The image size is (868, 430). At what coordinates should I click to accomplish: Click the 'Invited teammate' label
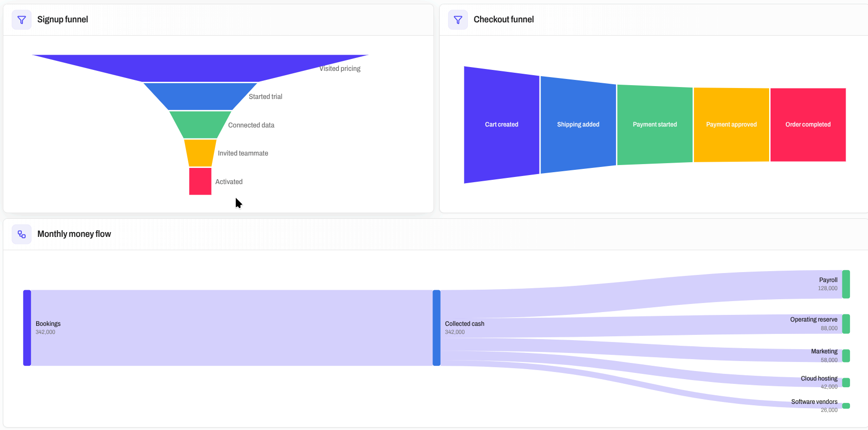click(243, 153)
